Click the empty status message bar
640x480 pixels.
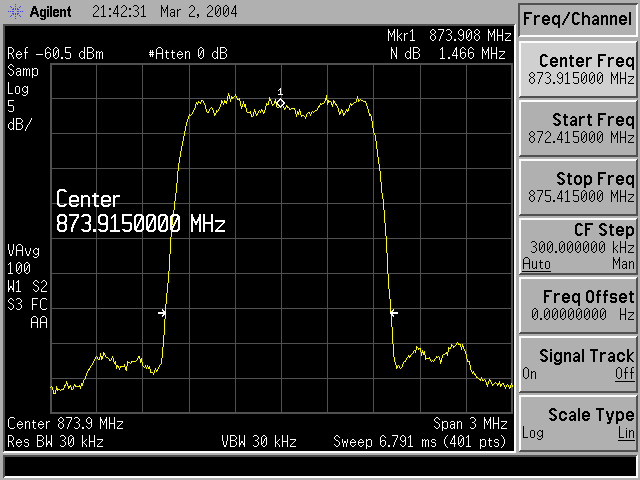(x=320, y=466)
